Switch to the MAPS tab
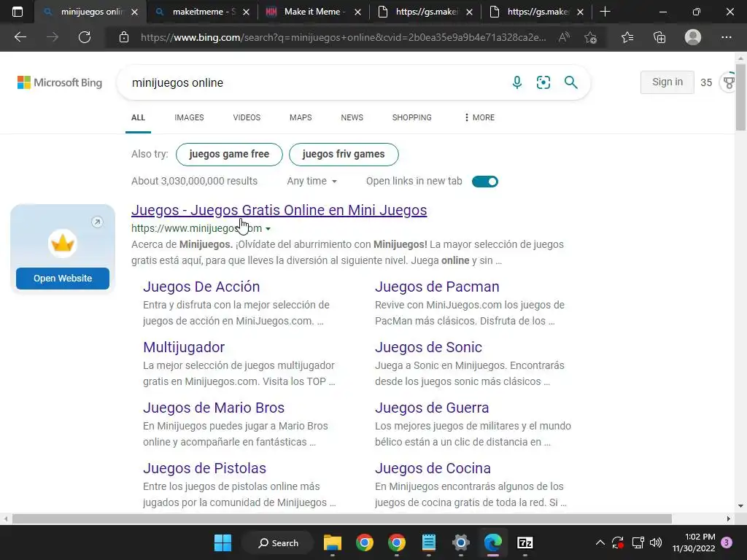The width and height of the screenshot is (747, 560). coord(301,117)
